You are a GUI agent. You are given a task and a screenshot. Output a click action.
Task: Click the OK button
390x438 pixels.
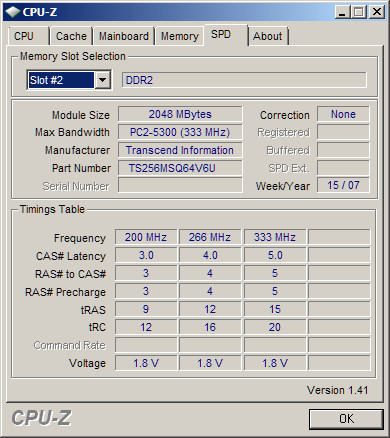346,419
